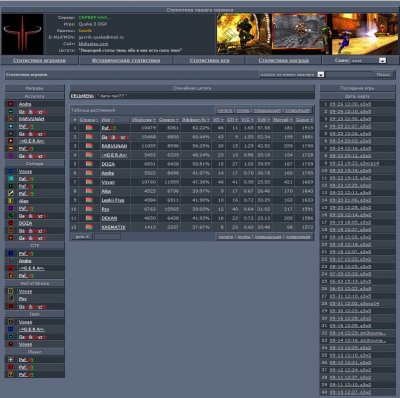Screen dimensions: 400x398
Task: Click country flag in BARVUXAH table row
Action: coord(89,146)
